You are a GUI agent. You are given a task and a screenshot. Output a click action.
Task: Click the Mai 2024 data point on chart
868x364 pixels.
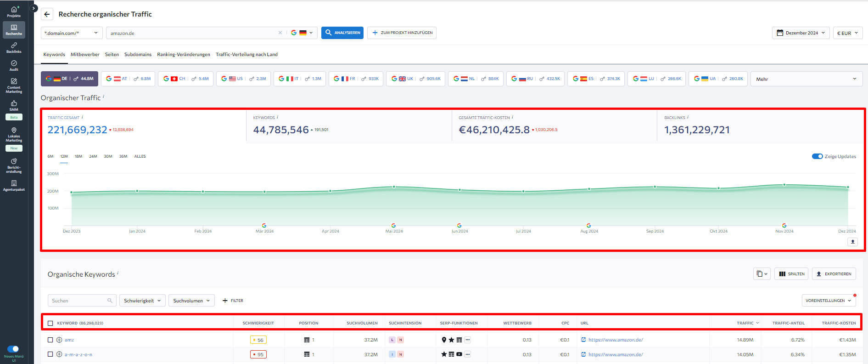pos(394,187)
